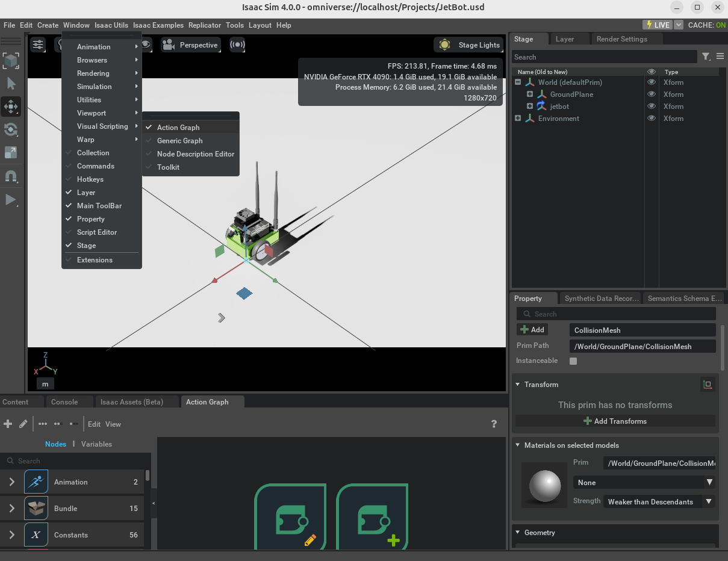Enable Node Description Editor window
Viewport: 728px width, 561px height.
click(x=190, y=153)
